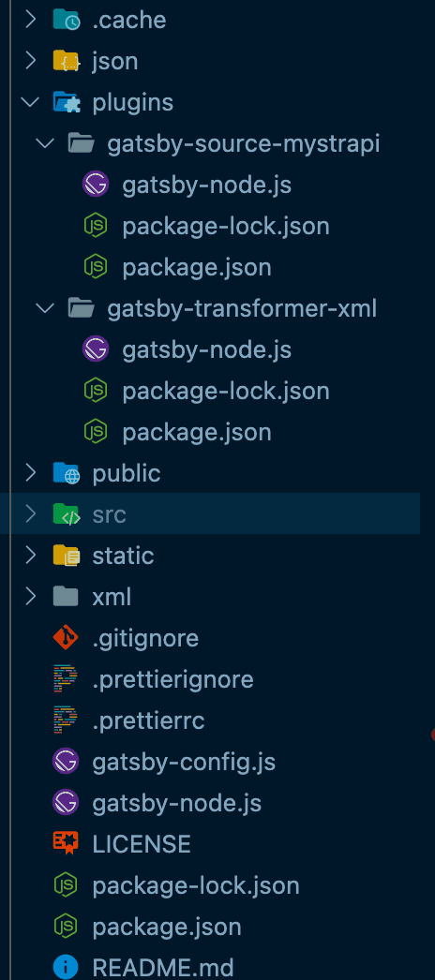Expand the src folder chevron
435x980 pixels.
pyautogui.click(x=30, y=514)
